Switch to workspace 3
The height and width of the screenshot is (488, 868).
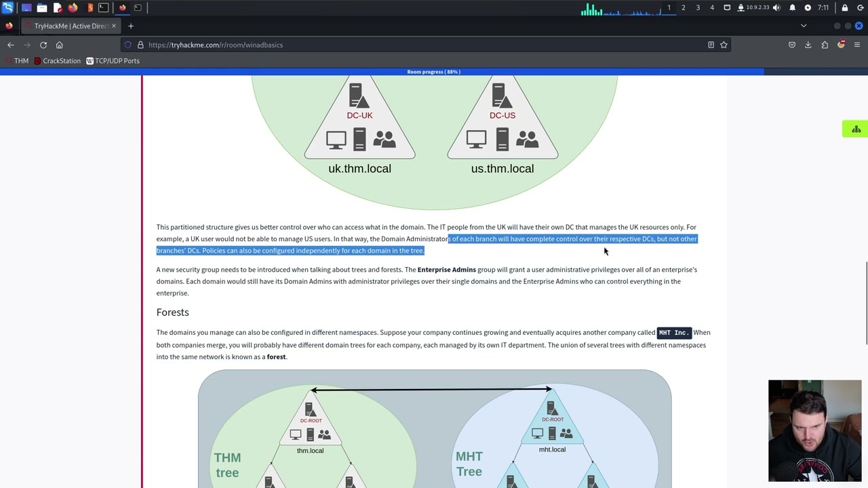pos(698,7)
